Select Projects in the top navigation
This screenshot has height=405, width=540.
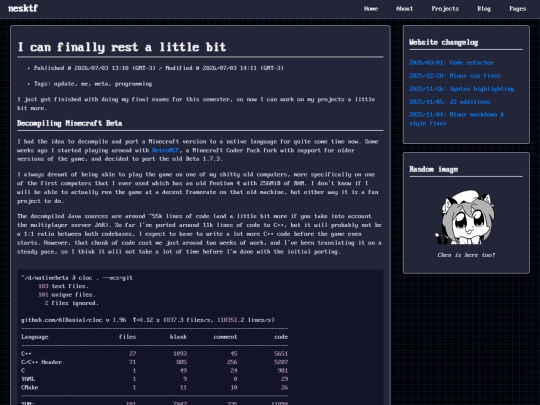point(445,9)
